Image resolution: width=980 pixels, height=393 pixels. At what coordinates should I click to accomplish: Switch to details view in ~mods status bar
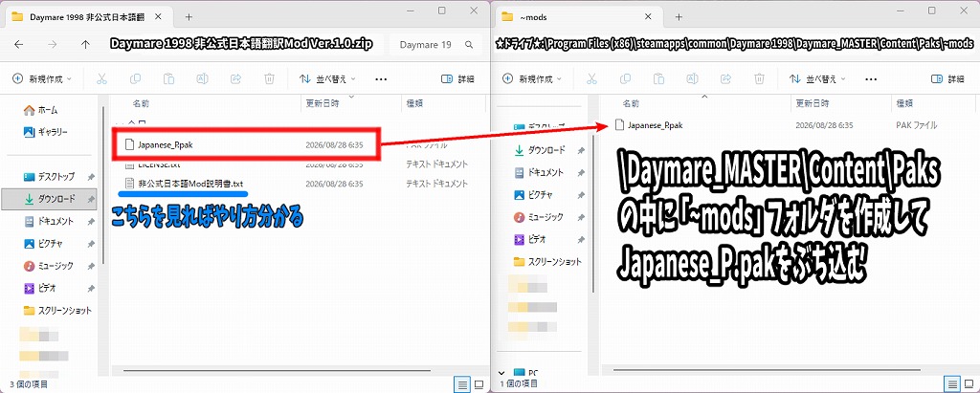(x=951, y=383)
